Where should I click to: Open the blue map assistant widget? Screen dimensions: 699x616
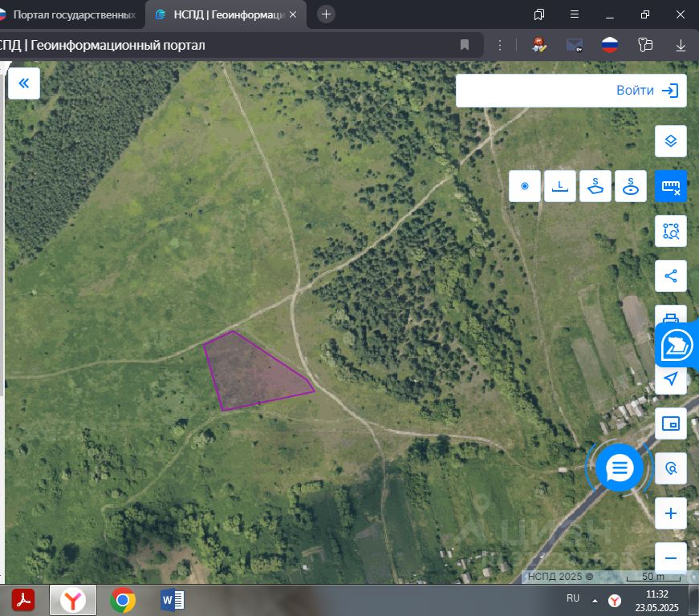coord(677,345)
